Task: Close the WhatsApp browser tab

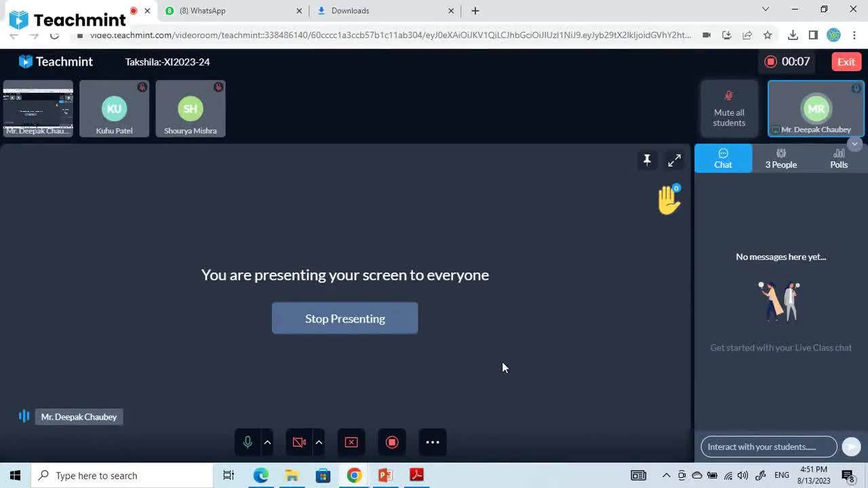Action: point(300,11)
